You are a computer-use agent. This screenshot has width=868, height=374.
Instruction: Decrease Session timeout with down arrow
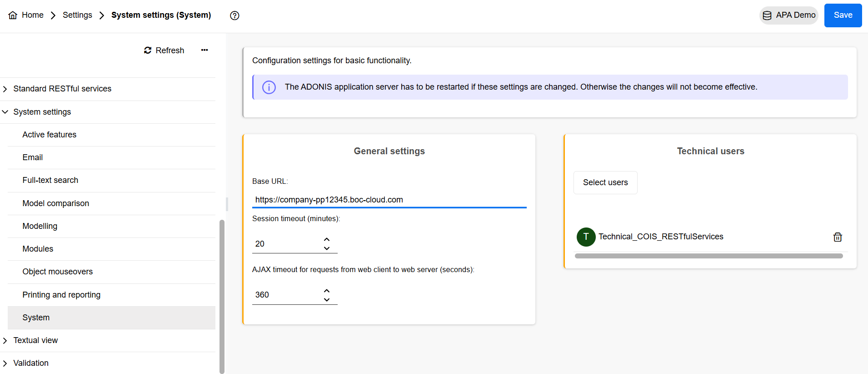(327, 248)
